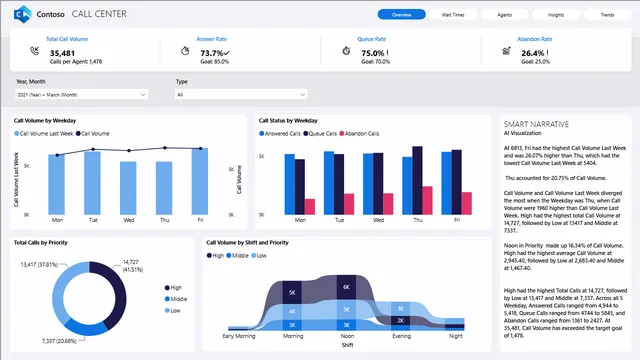Switch to the Trends tab

pos(607,15)
